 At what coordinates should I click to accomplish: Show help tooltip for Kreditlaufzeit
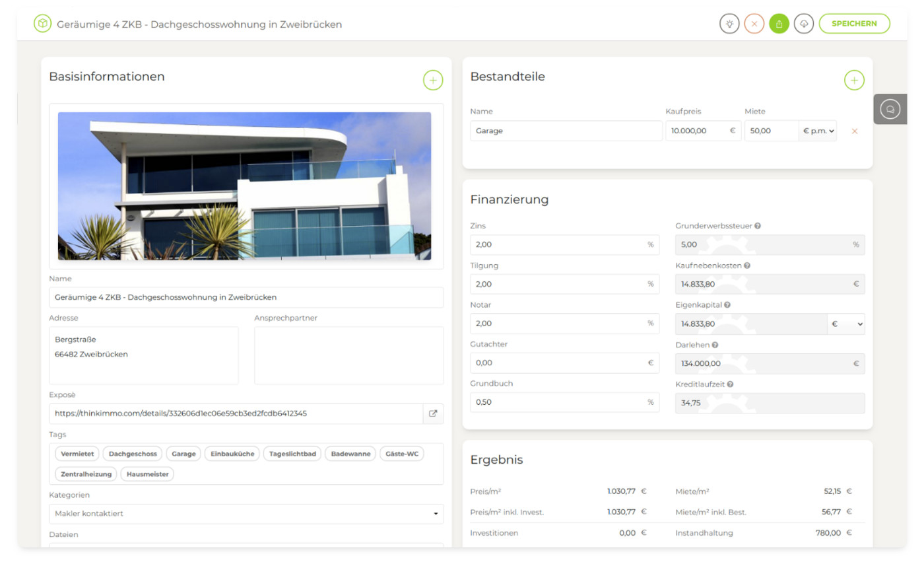pos(731,384)
